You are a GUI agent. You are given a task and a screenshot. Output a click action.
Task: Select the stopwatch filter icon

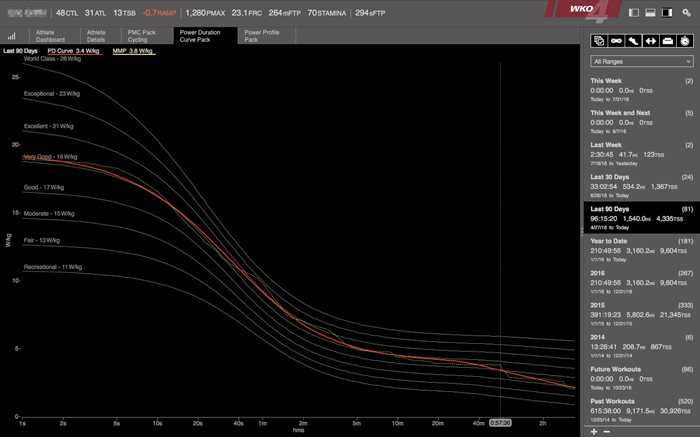click(x=685, y=41)
